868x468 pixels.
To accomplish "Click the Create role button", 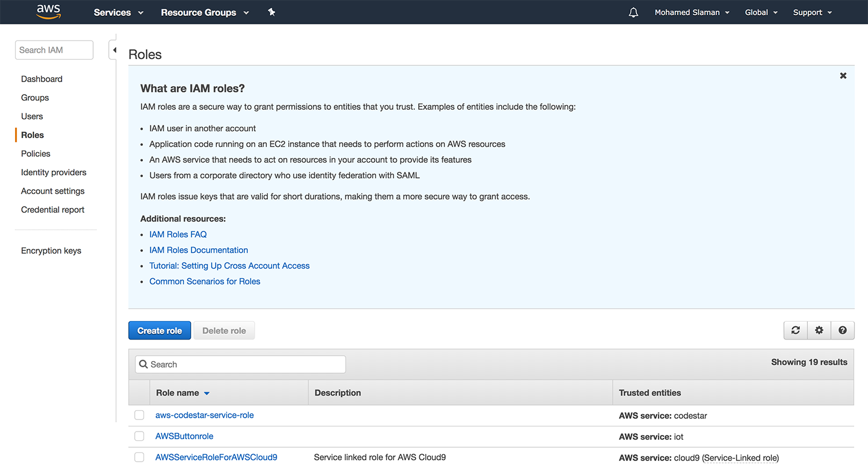I will [160, 330].
